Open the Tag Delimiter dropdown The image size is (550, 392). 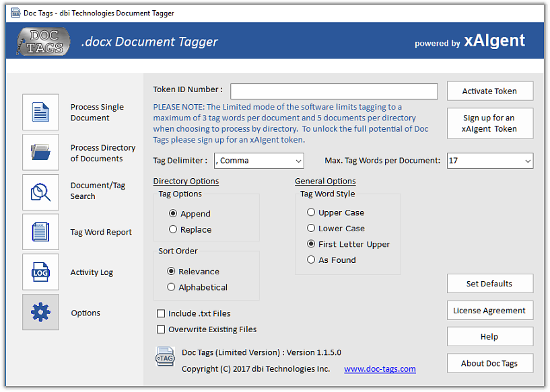tap(259, 161)
